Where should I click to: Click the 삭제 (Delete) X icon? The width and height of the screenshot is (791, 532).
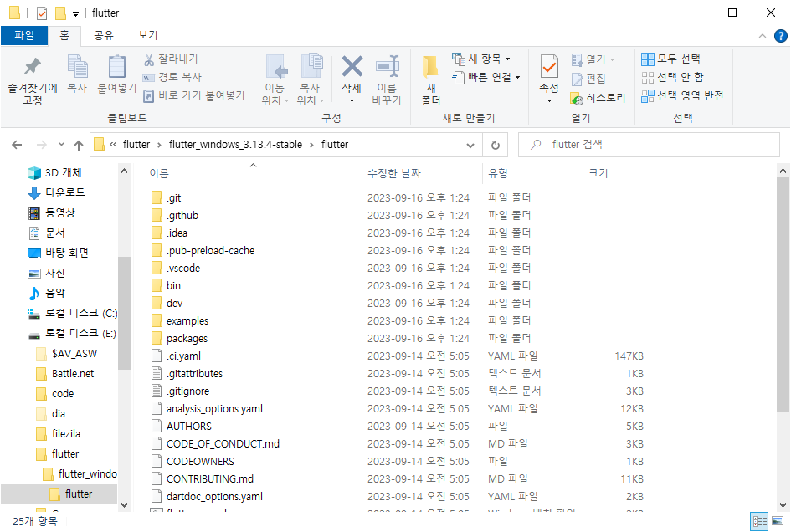pos(352,66)
